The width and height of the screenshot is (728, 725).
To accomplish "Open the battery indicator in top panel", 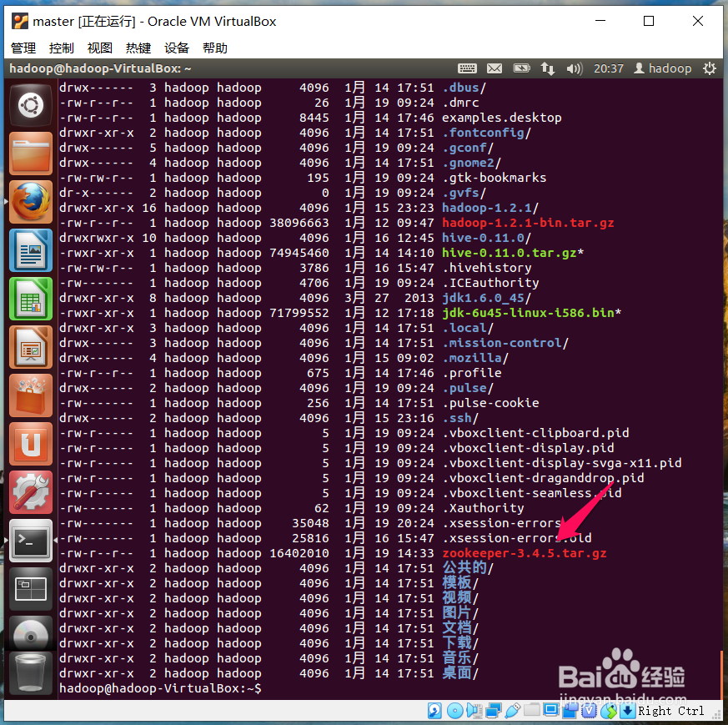I will [x=521, y=68].
